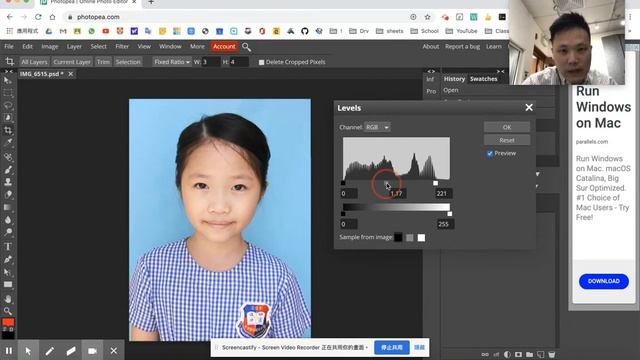Viewport: 640px width, 360px height.
Task: Pick the white sample-from-image swatch
Action: click(x=421, y=237)
